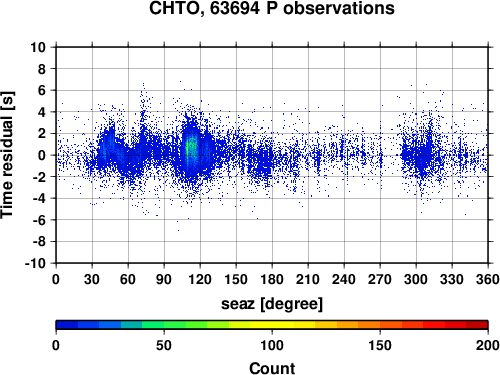Screen dimensions: 500x375
Task: Click the data cluster near azimuth 40
Action: [106, 148]
